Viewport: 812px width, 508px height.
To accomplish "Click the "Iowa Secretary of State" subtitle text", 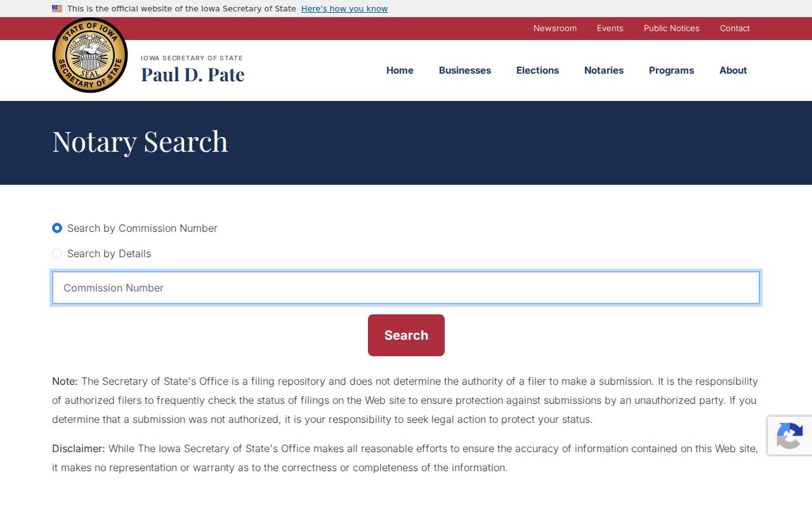I will click(192, 58).
